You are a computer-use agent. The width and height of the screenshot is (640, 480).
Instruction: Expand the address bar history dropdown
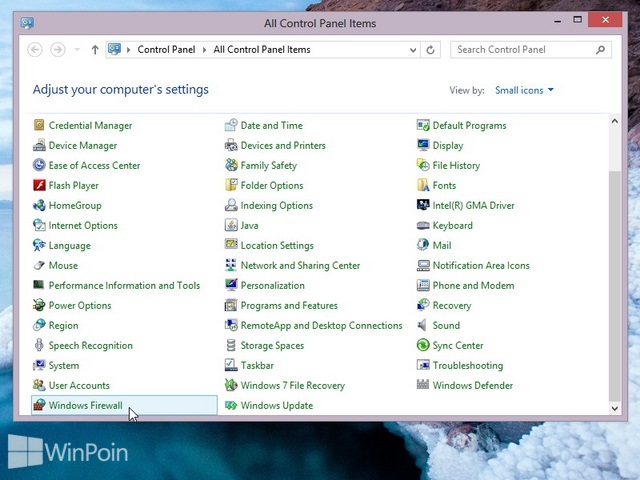point(413,50)
